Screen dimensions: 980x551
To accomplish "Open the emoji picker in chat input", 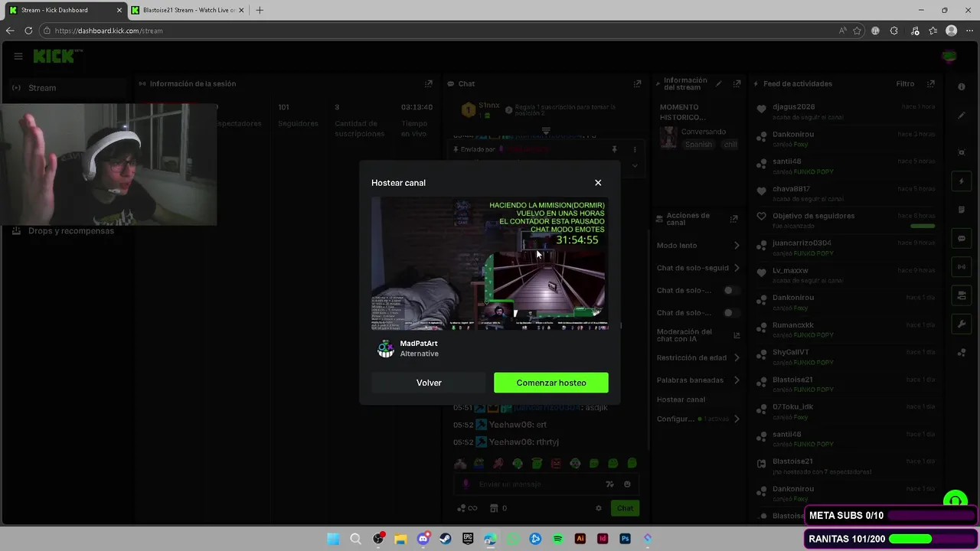I will (x=627, y=484).
